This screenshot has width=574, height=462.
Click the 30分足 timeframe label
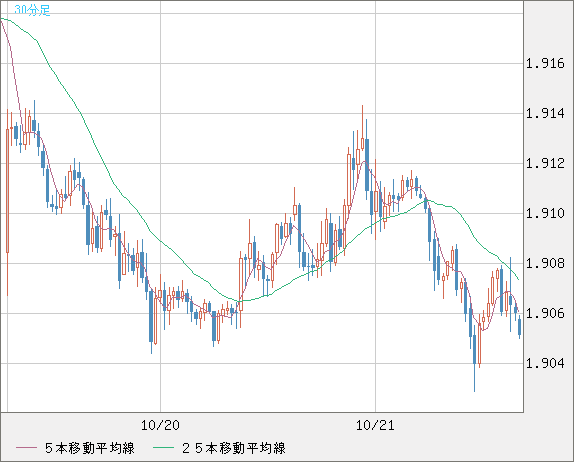[32, 10]
